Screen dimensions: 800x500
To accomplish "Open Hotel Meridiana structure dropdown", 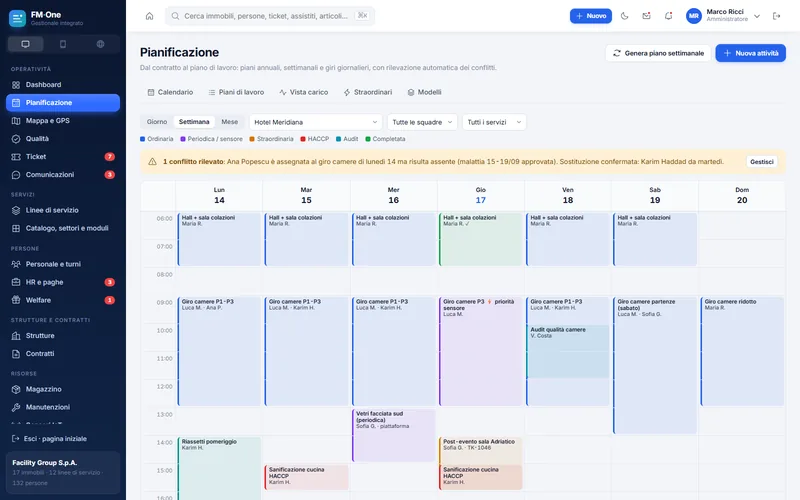I will tap(315, 122).
